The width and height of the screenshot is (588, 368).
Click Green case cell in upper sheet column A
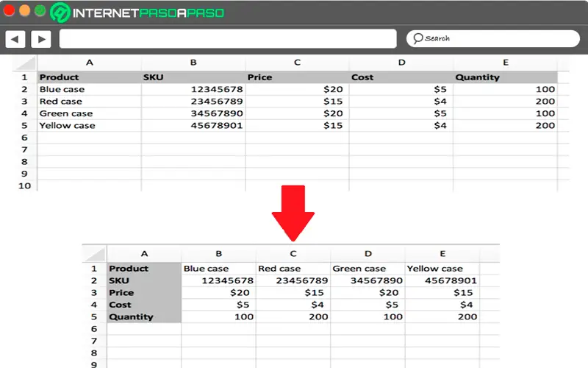(x=89, y=113)
